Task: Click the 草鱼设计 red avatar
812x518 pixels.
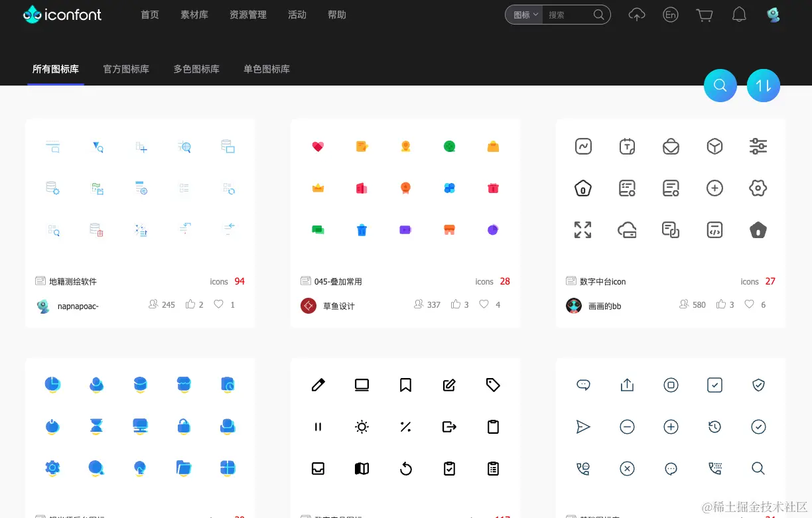Action: pyautogui.click(x=308, y=306)
